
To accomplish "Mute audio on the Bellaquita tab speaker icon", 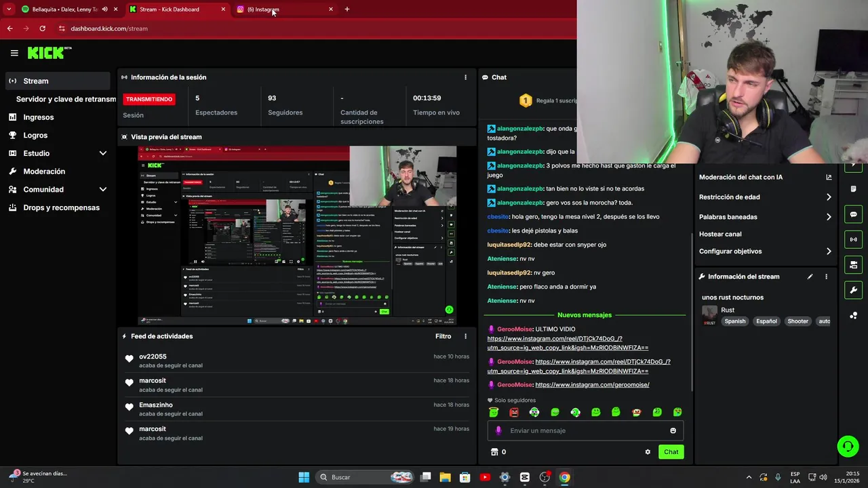I will (104, 9).
